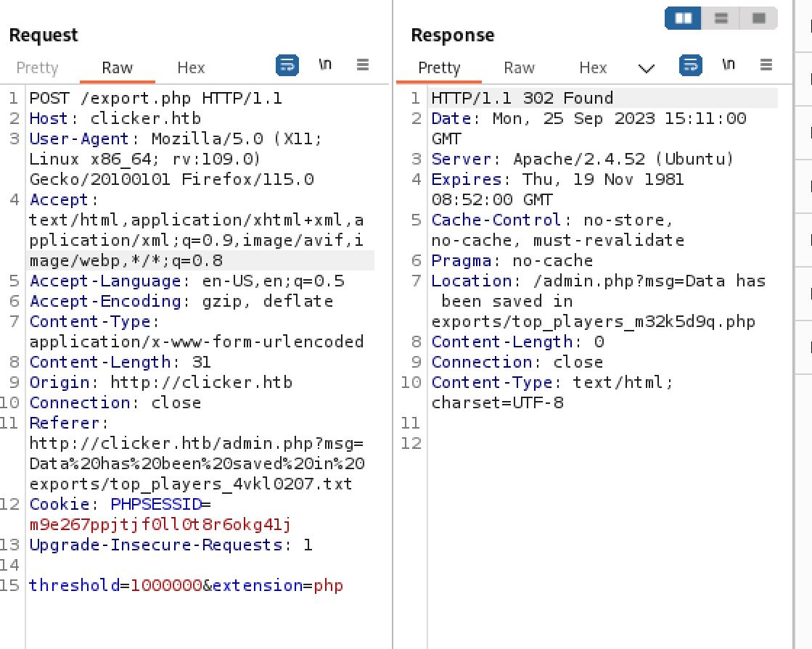This screenshot has width=812, height=649.
Task: Open the Hex tab in Response
Action: coord(593,67)
